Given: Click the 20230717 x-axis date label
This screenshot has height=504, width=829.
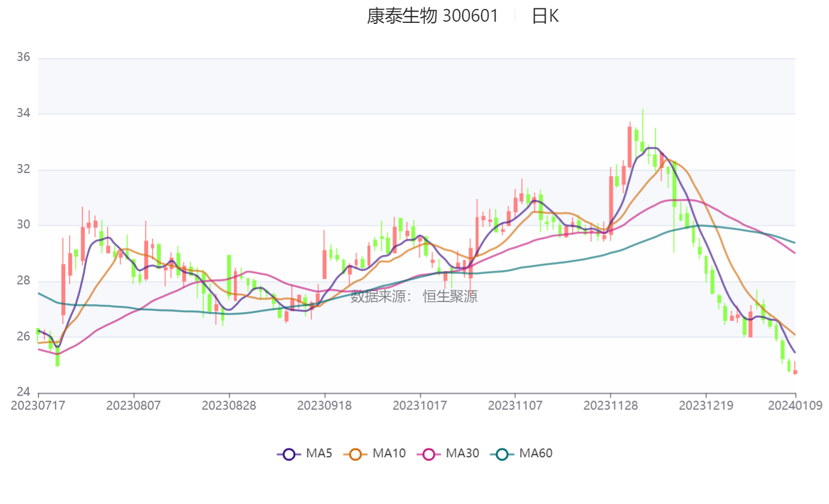Looking at the screenshot, I should (x=38, y=406).
